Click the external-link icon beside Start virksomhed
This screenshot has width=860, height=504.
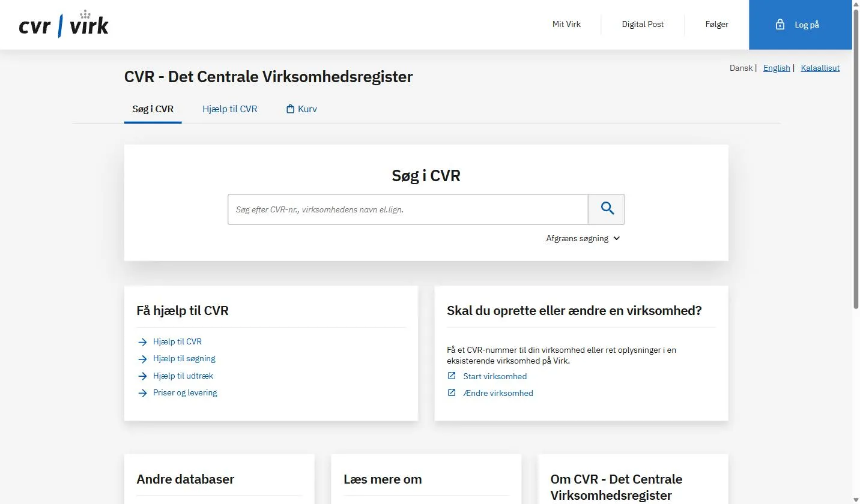[452, 376]
